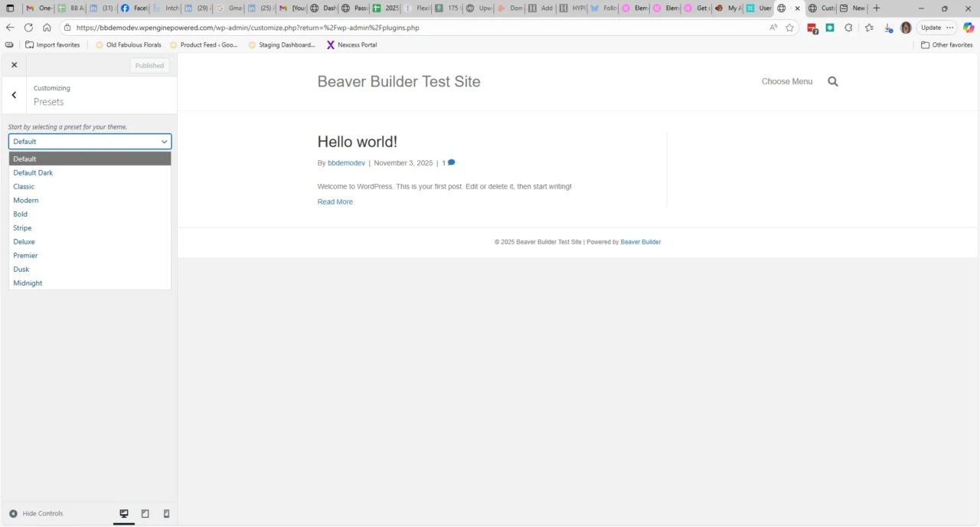Image resolution: width=980 pixels, height=527 pixels.
Task: Click the Beaver Builder footer link
Action: point(640,241)
